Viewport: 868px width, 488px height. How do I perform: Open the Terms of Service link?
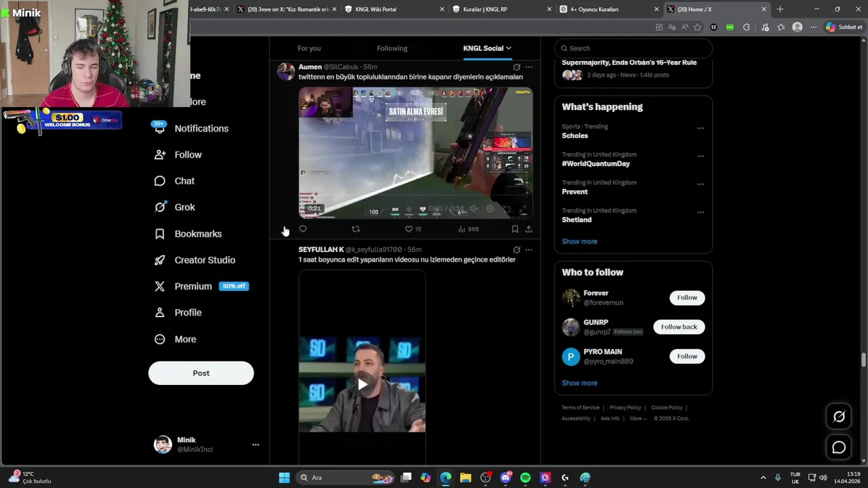coord(580,407)
